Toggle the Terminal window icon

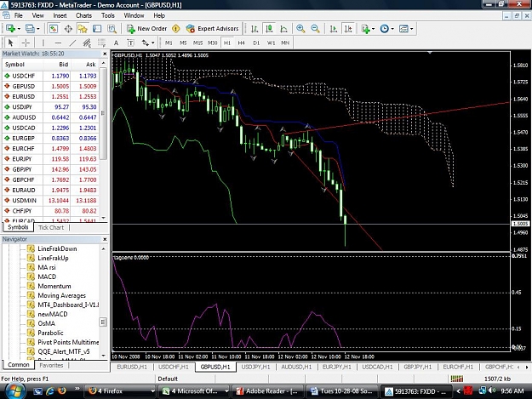[97, 29]
